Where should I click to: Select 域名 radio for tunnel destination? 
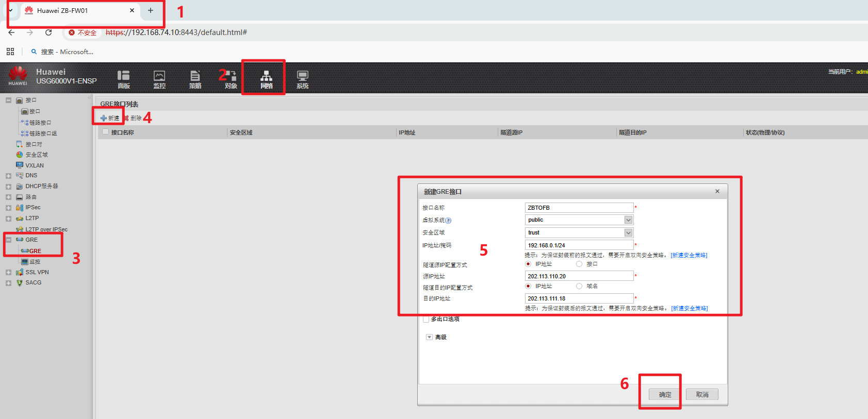(579, 286)
